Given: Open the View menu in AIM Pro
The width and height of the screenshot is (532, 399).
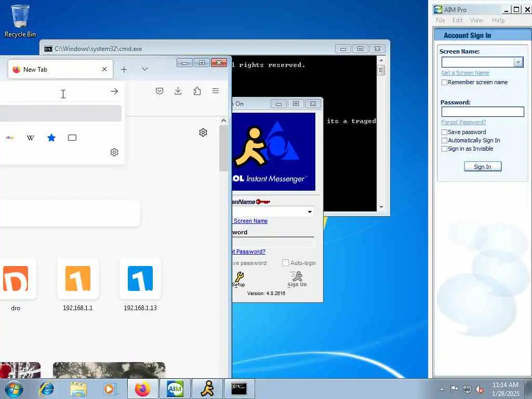Looking at the screenshot, I should tap(476, 20).
